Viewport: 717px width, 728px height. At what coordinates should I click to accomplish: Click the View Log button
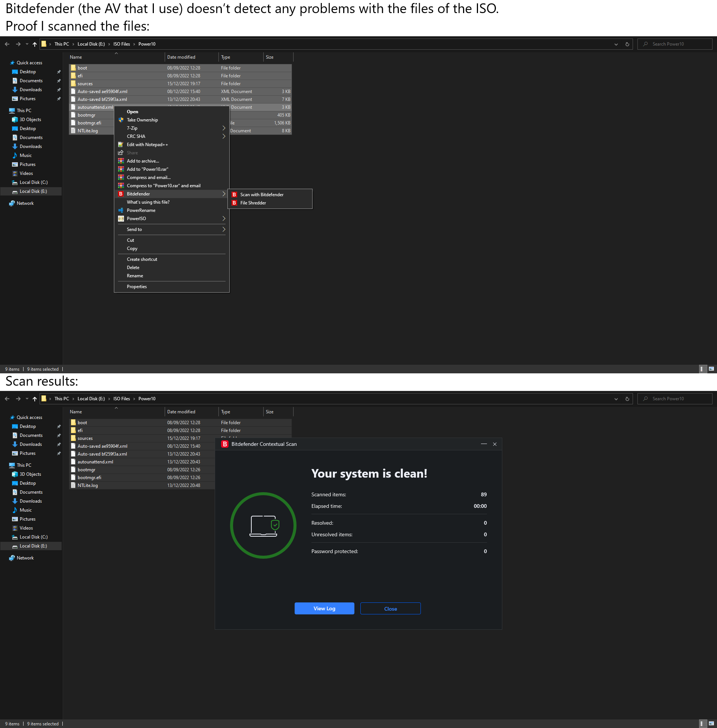click(324, 608)
